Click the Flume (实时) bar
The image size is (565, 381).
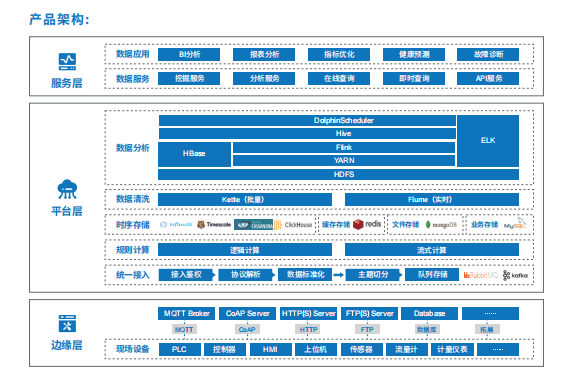pyautogui.click(x=432, y=199)
